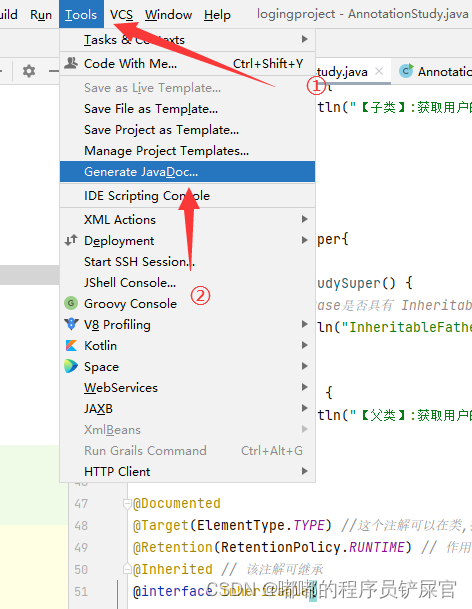
Task: Select Code With Me entry
Action: (187, 63)
